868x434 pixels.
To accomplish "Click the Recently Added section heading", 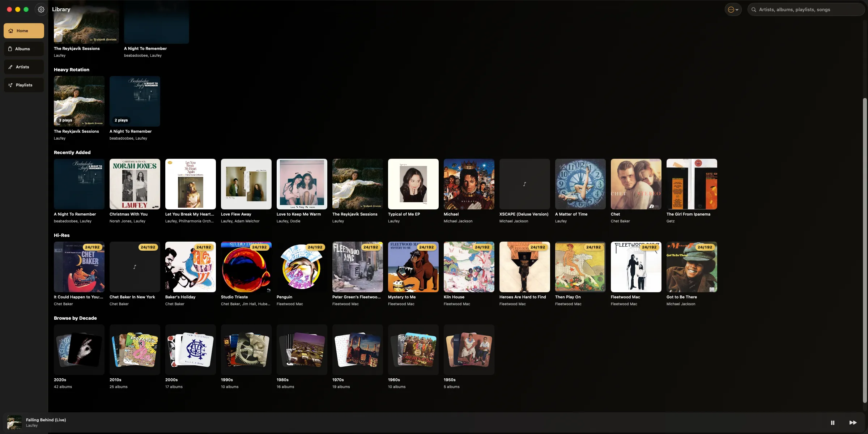I will tap(72, 153).
